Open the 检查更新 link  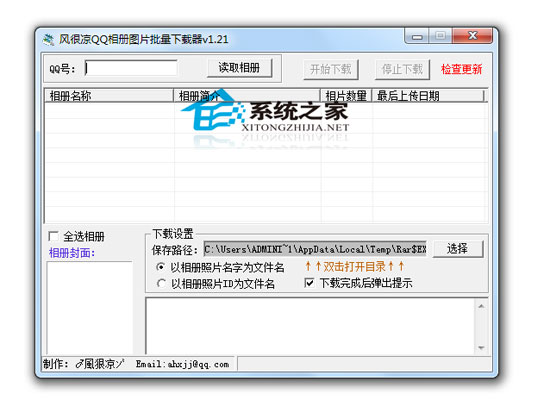pyautogui.click(x=462, y=69)
